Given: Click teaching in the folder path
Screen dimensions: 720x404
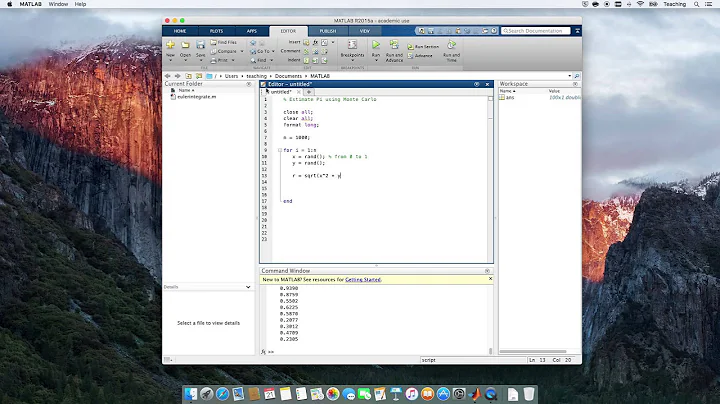Looking at the screenshot, I should click(x=256, y=76).
